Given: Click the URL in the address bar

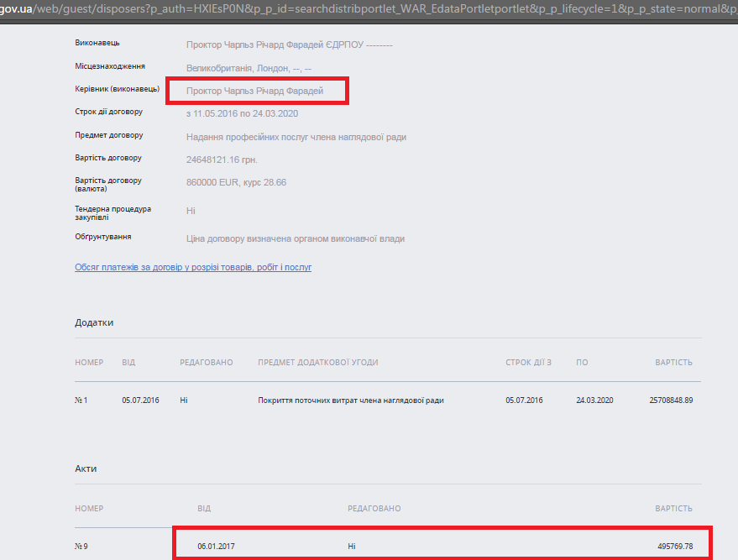Looking at the screenshot, I should tap(369, 8).
